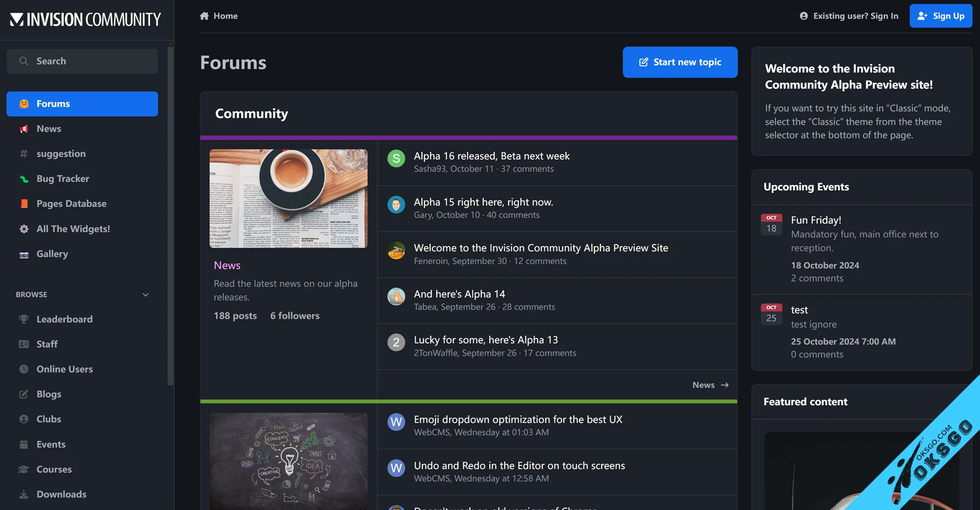Open All The Widgets gear icon

pyautogui.click(x=24, y=229)
